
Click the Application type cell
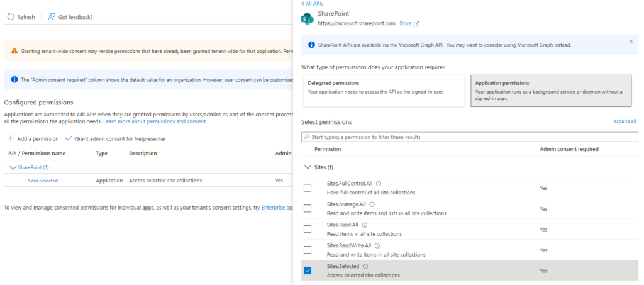pos(109,181)
